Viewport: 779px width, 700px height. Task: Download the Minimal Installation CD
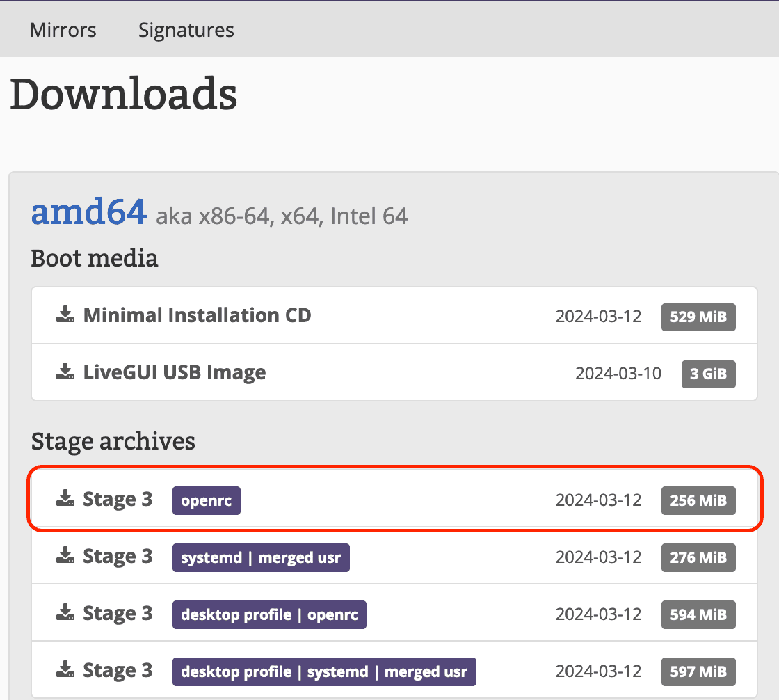tap(197, 315)
